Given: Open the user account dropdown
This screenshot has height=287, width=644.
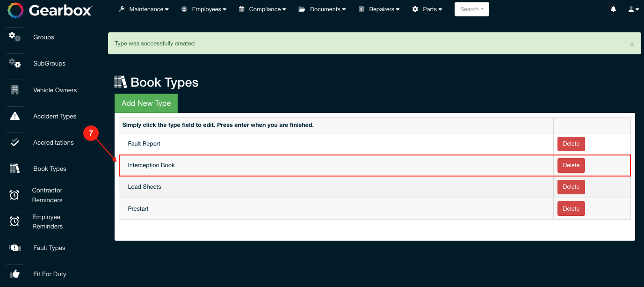Looking at the screenshot, I should [633, 9].
